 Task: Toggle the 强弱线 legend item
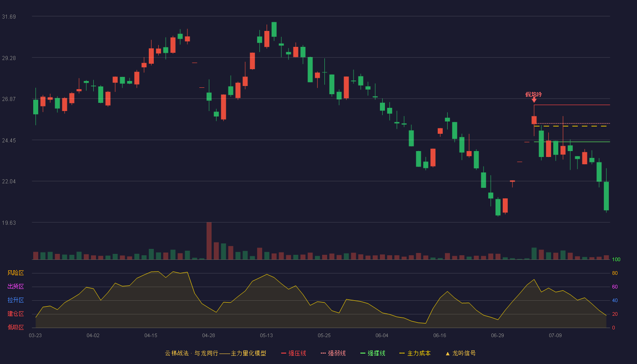pos(333,353)
